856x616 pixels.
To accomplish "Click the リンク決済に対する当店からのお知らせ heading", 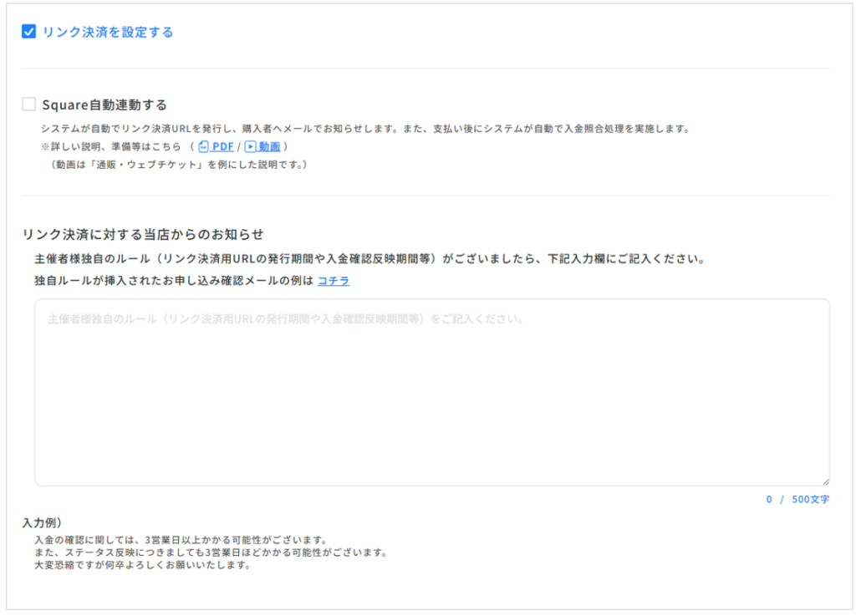I will pyautogui.click(x=143, y=234).
